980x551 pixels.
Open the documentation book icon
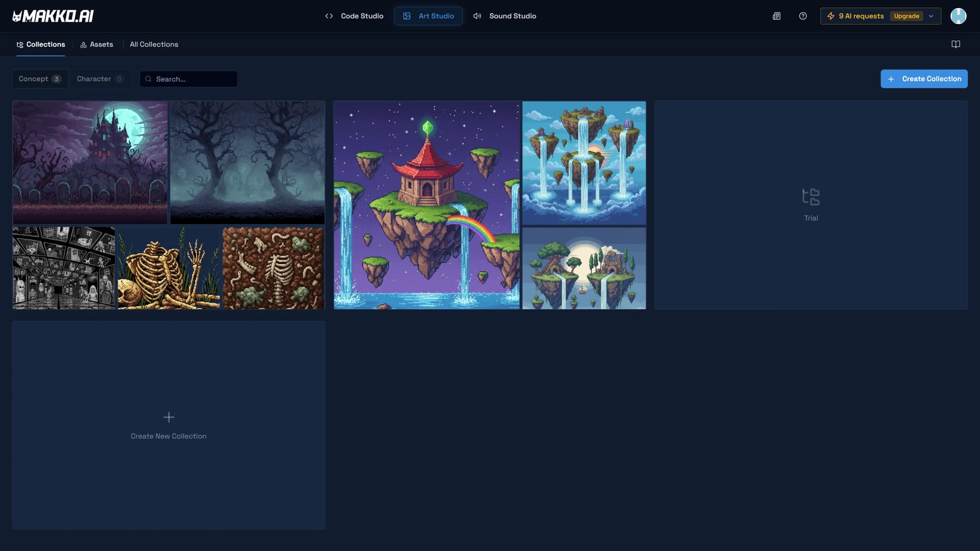click(955, 45)
